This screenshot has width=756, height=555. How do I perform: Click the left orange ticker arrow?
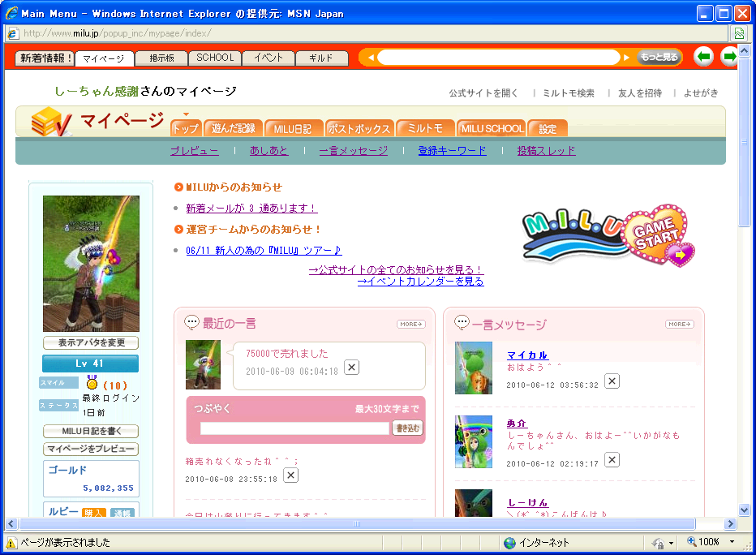(369, 58)
